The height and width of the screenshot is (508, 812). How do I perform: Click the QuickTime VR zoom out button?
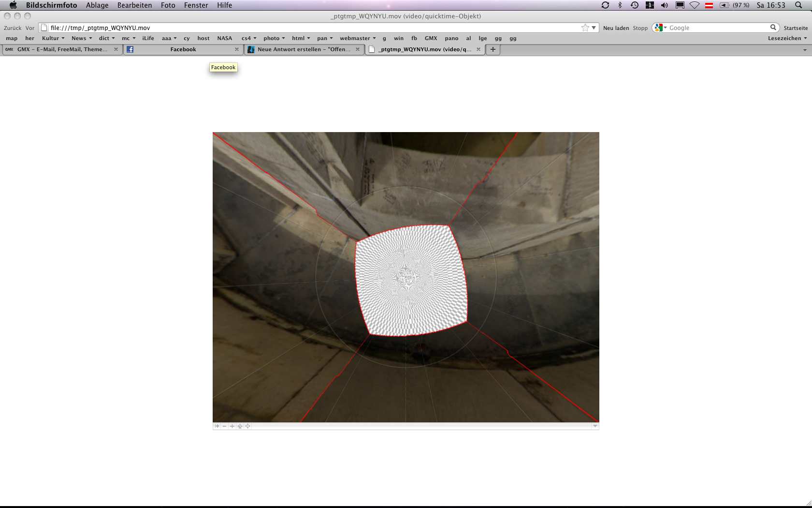click(225, 426)
